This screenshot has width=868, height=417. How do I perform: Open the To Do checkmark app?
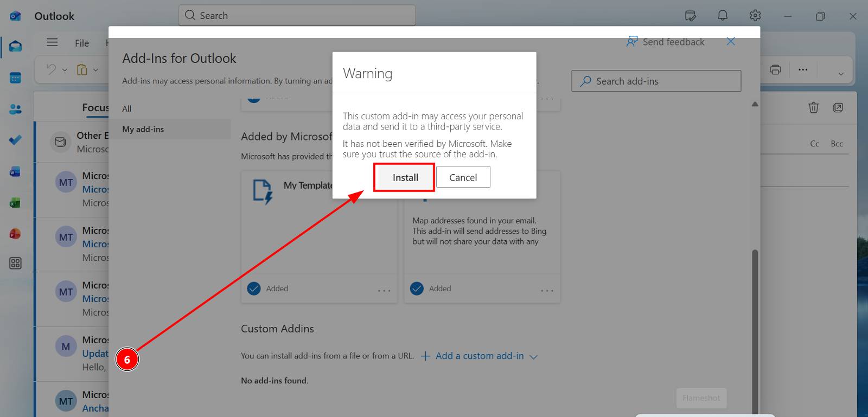(x=15, y=140)
